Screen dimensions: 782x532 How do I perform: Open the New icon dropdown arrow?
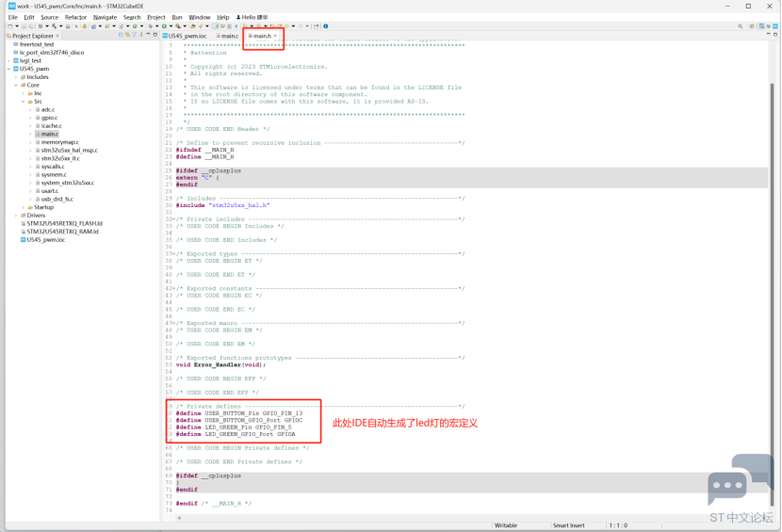[17, 26]
